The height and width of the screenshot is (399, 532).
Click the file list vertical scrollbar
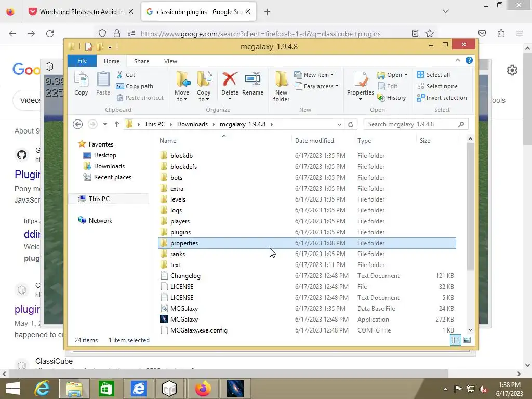[470, 207]
